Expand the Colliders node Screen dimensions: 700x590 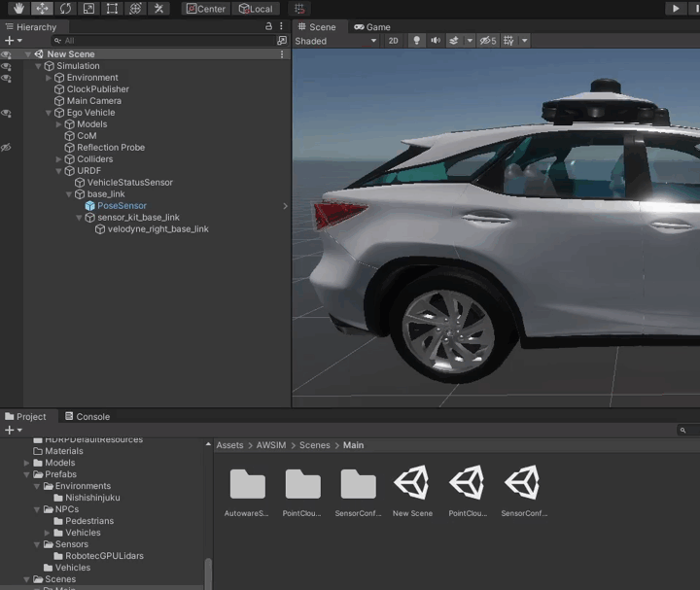tap(58, 159)
